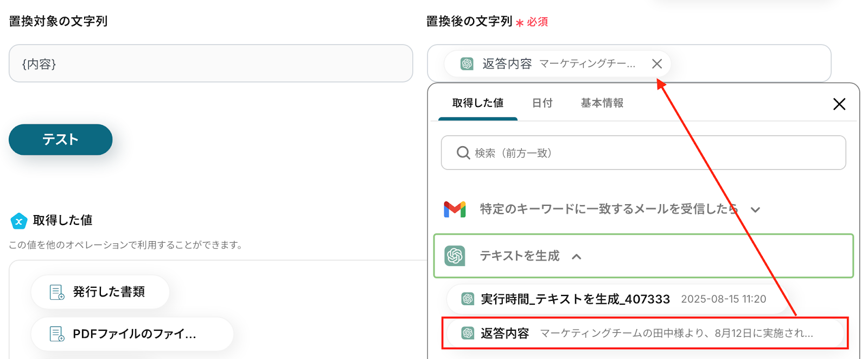Remove the 返答内容 chip with its X
The width and height of the screenshot is (868, 359).
656,64
